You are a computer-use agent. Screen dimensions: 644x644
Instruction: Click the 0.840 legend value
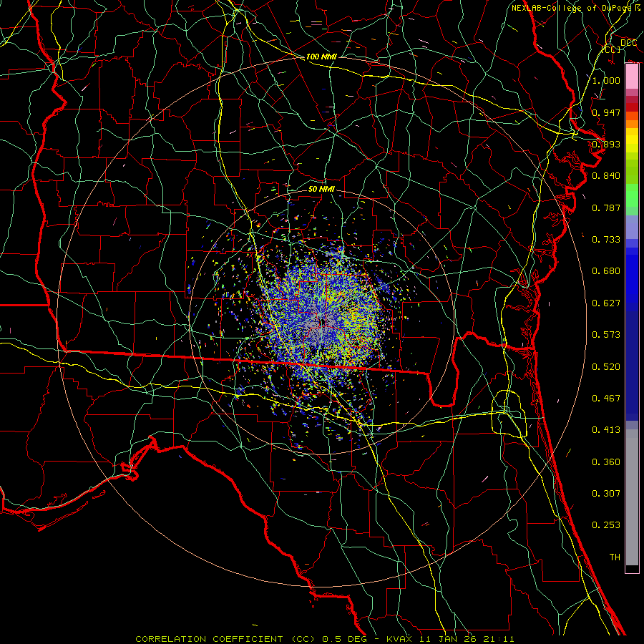click(x=606, y=176)
